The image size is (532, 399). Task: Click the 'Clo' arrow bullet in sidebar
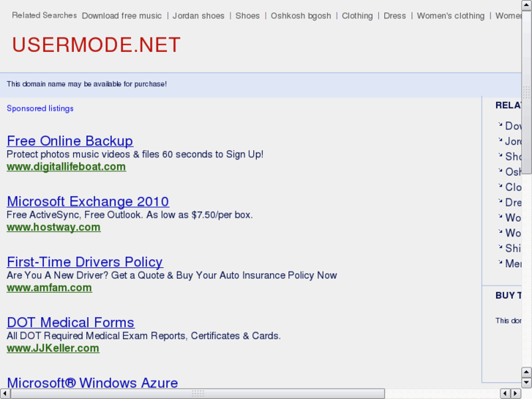pos(500,186)
